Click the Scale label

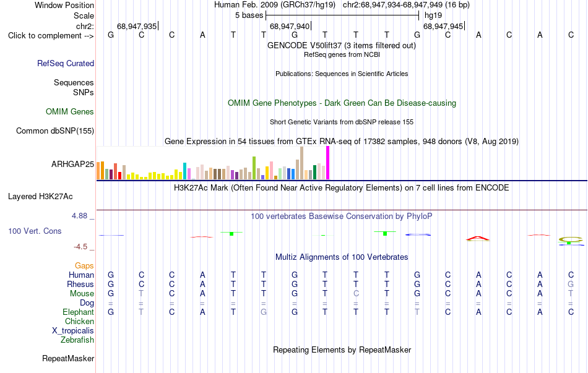(x=84, y=15)
